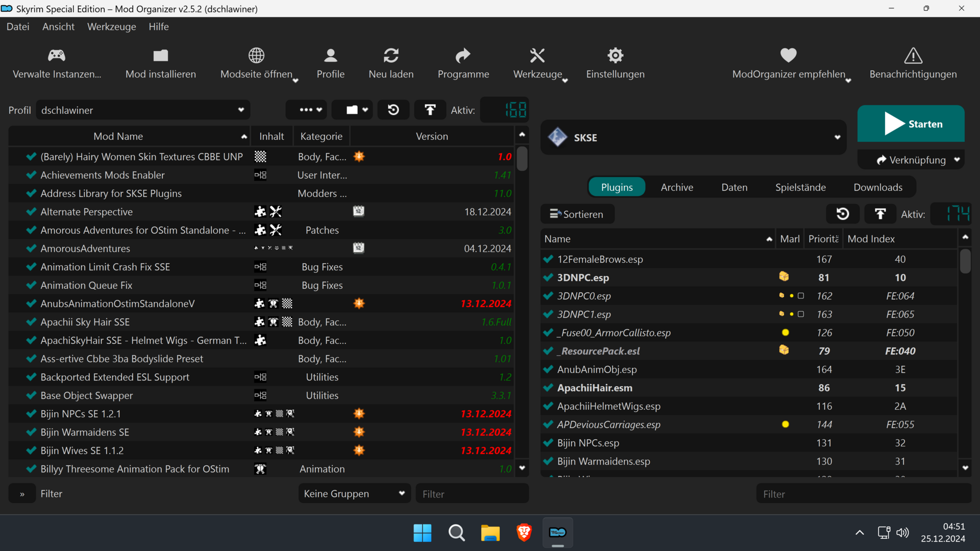This screenshot has height=551, width=980.
Task: Open the Ansicht menu
Action: [58, 27]
